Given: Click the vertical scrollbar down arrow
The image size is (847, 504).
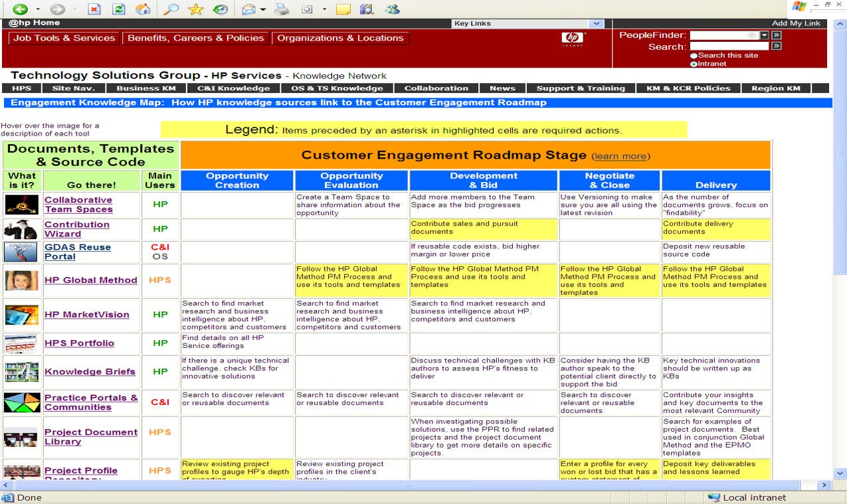Looking at the screenshot, I should pos(840,472).
